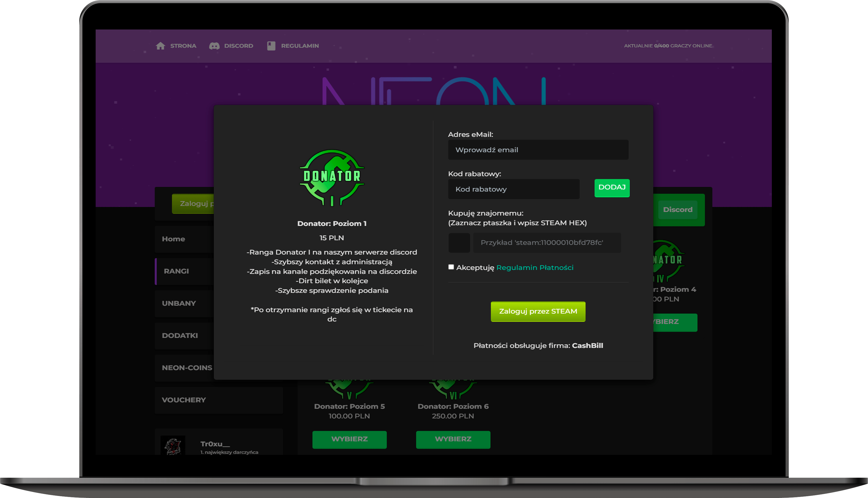Click the background Discord button
Viewport: 868px width, 498px height.
coord(678,210)
